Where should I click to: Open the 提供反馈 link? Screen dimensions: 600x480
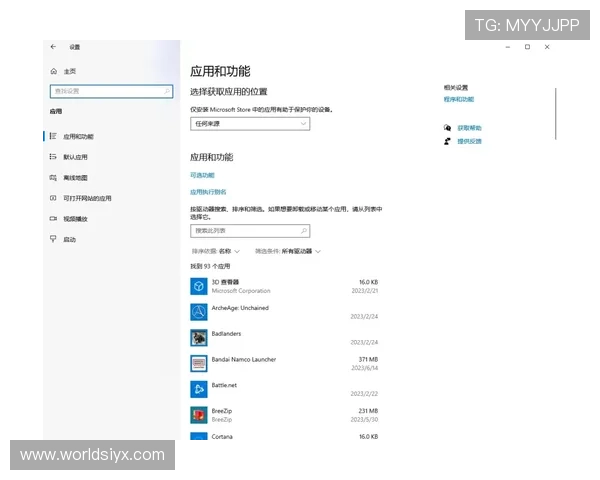point(470,141)
